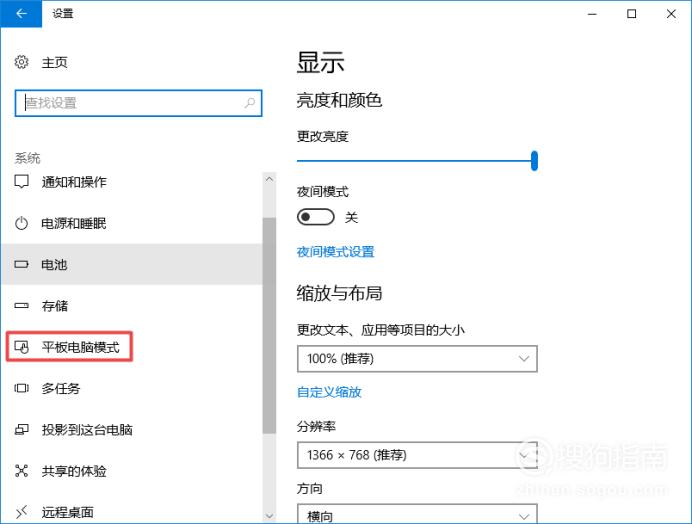This screenshot has width=692, height=524.
Task: Maximize the settings window
Action: pyautogui.click(x=632, y=14)
